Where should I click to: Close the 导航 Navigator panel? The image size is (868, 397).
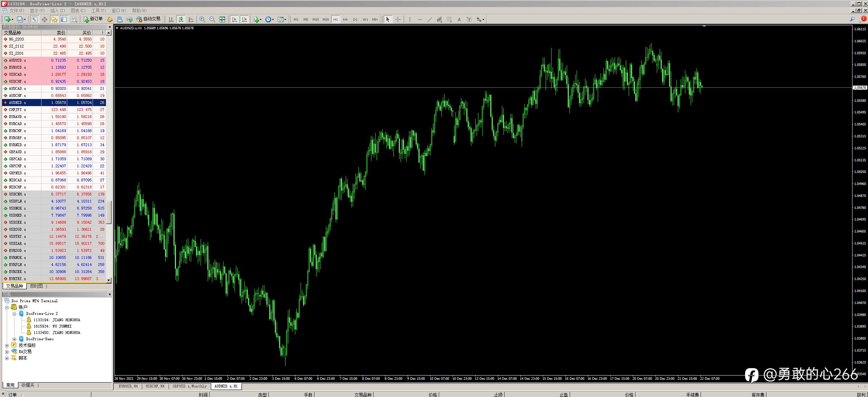coord(109,294)
